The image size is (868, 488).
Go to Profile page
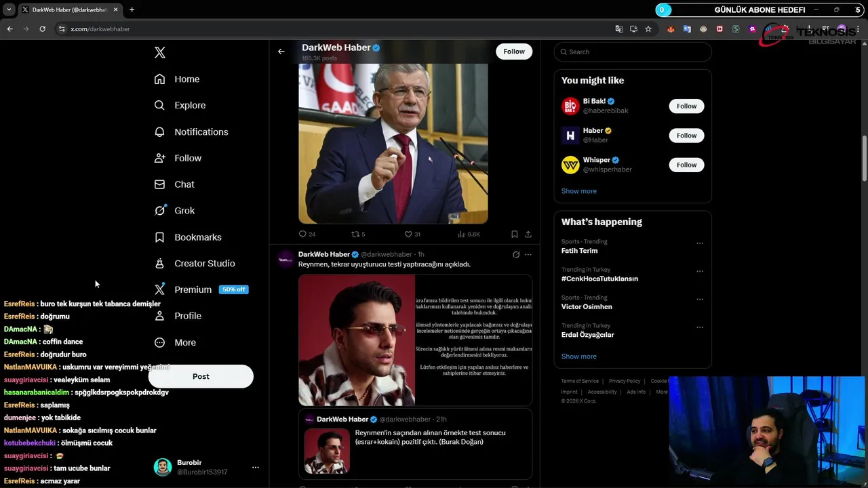(x=178, y=316)
